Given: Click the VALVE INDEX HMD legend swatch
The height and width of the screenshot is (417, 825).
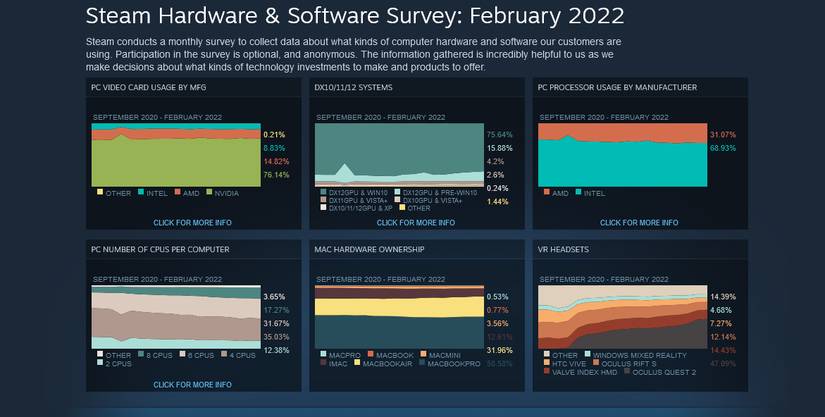Looking at the screenshot, I should [547, 371].
